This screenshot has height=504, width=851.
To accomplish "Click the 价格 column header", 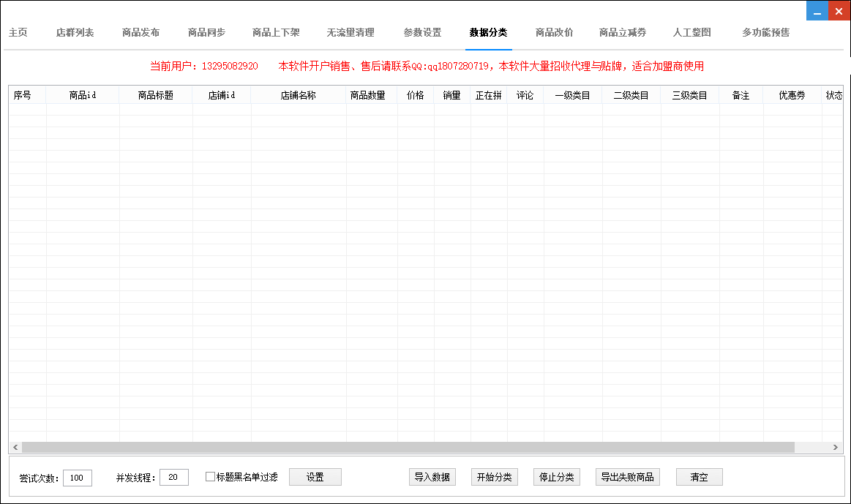I will point(415,95).
